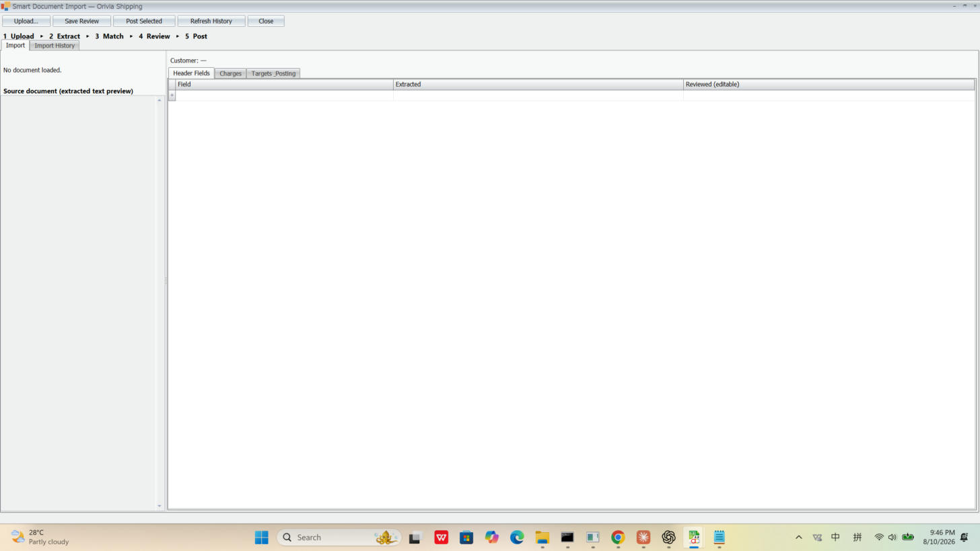Click the taskbar Search box
The height and width of the screenshot is (551, 980).
point(339,537)
